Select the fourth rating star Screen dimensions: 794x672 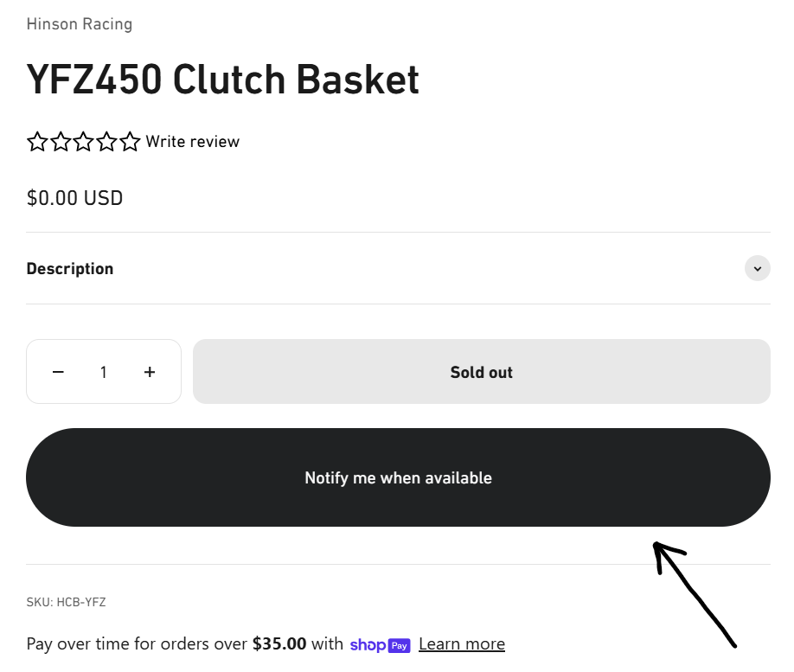point(107,142)
